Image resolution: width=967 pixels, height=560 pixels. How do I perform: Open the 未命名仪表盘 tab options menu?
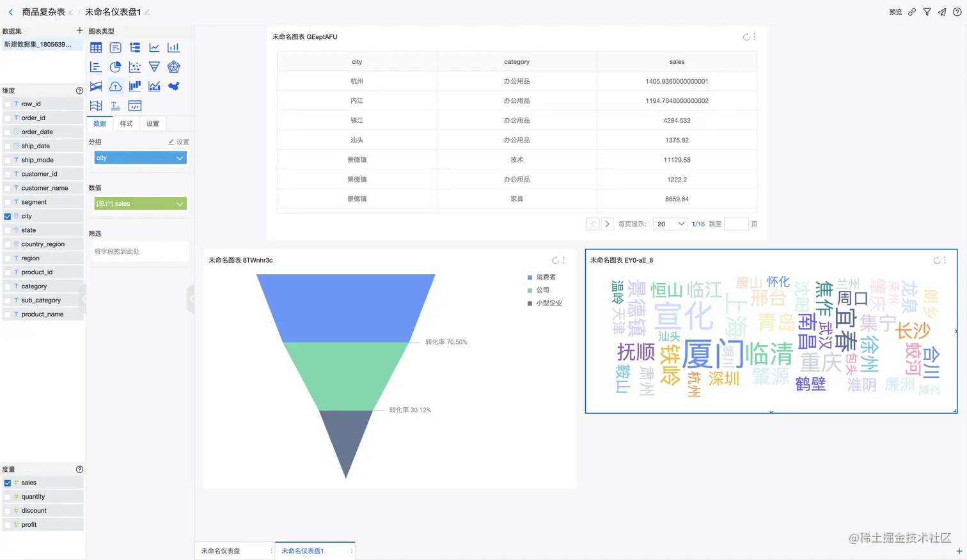pyautogui.click(x=271, y=550)
